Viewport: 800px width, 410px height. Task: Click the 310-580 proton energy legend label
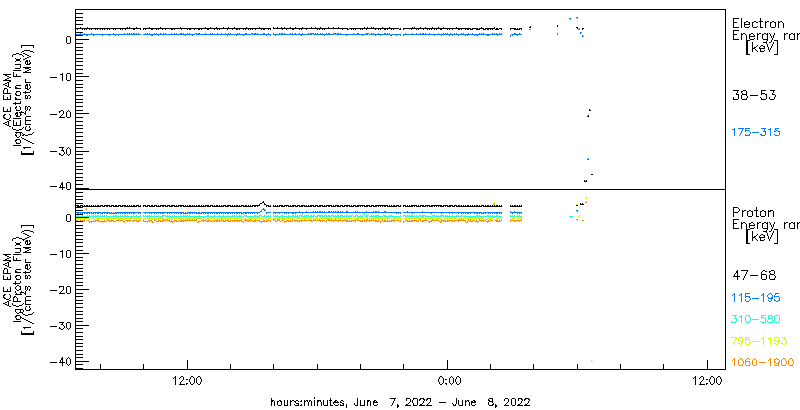click(756, 320)
